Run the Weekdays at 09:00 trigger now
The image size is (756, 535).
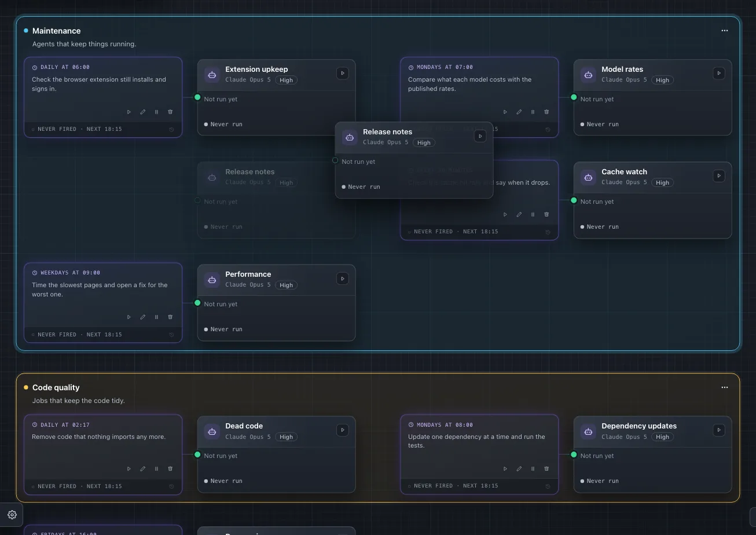coord(129,317)
